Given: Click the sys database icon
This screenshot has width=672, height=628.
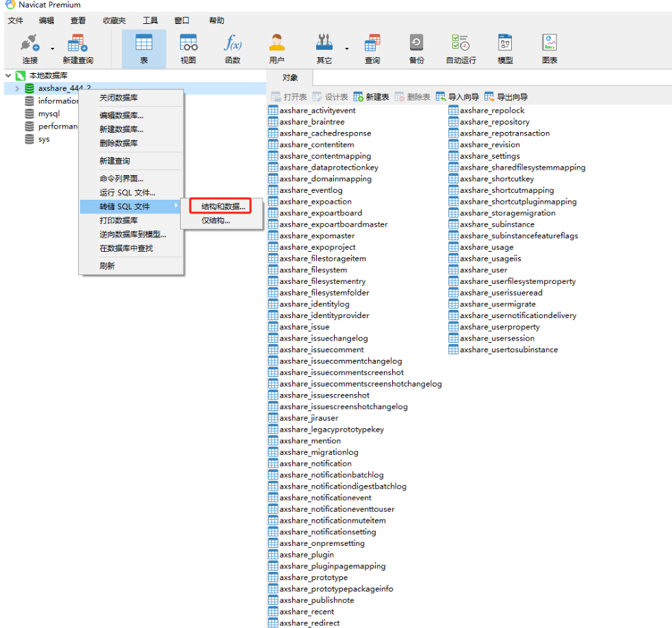Looking at the screenshot, I should click(29, 140).
